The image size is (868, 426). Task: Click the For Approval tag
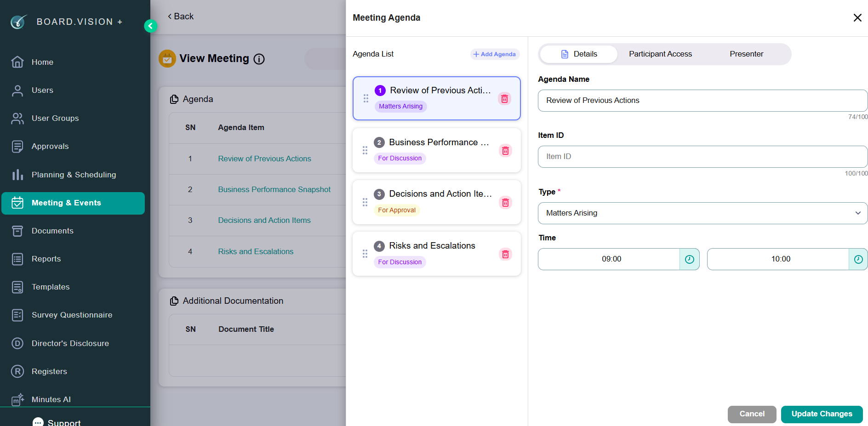tap(397, 210)
